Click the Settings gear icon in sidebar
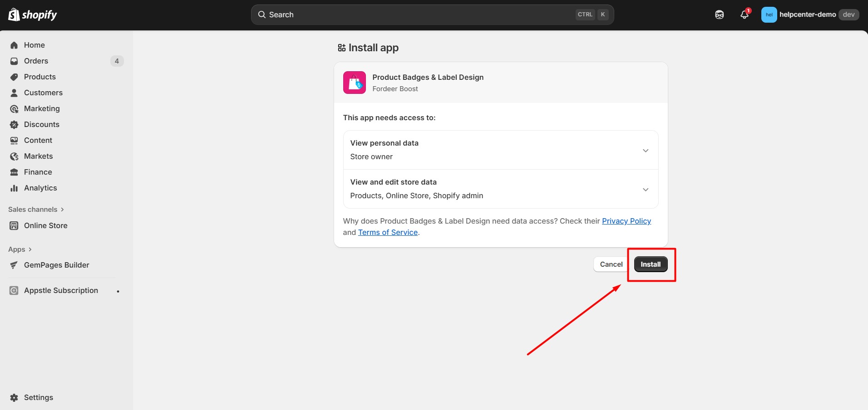Image resolution: width=868 pixels, height=410 pixels. 14,397
